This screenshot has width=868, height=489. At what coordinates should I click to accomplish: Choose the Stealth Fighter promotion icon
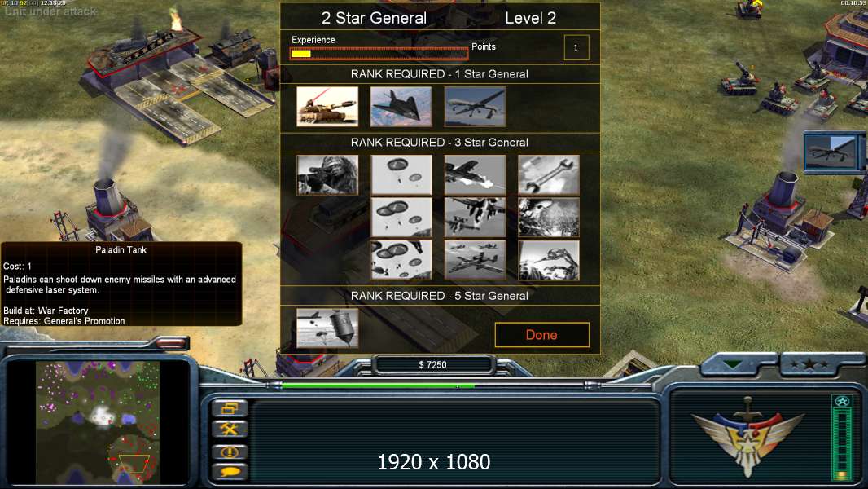401,106
